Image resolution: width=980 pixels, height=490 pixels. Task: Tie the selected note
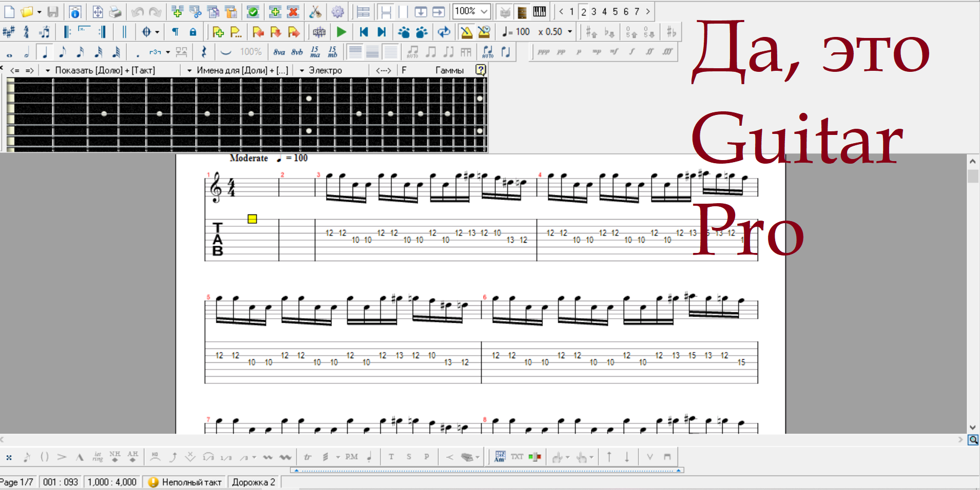225,52
